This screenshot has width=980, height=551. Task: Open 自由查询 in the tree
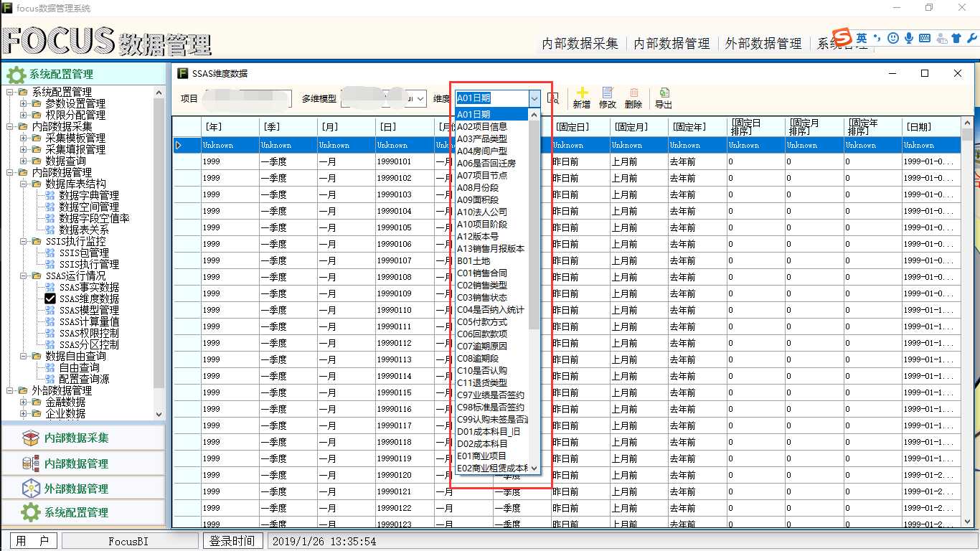point(79,367)
